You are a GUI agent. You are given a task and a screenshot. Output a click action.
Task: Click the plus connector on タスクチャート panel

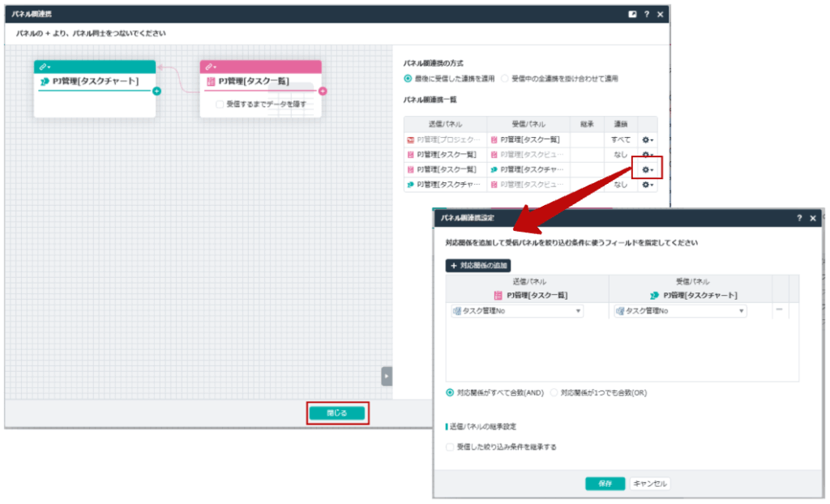click(x=156, y=92)
